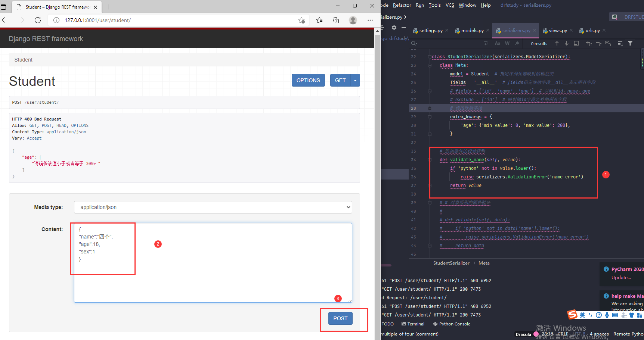Open PyCharm Refactor menu
This screenshot has height=340, width=644.
[x=402, y=5]
